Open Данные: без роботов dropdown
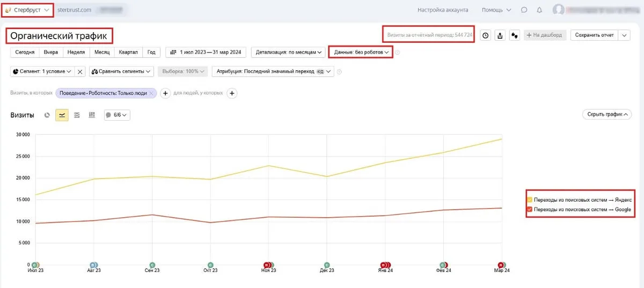The height and width of the screenshot is (288, 644). click(x=361, y=52)
